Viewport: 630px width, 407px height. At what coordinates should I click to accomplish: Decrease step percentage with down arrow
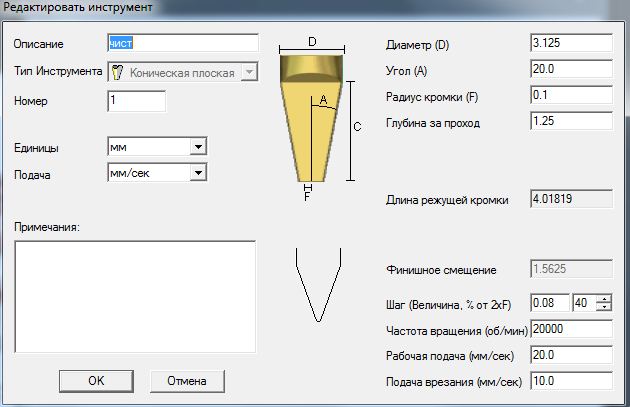click(x=603, y=307)
